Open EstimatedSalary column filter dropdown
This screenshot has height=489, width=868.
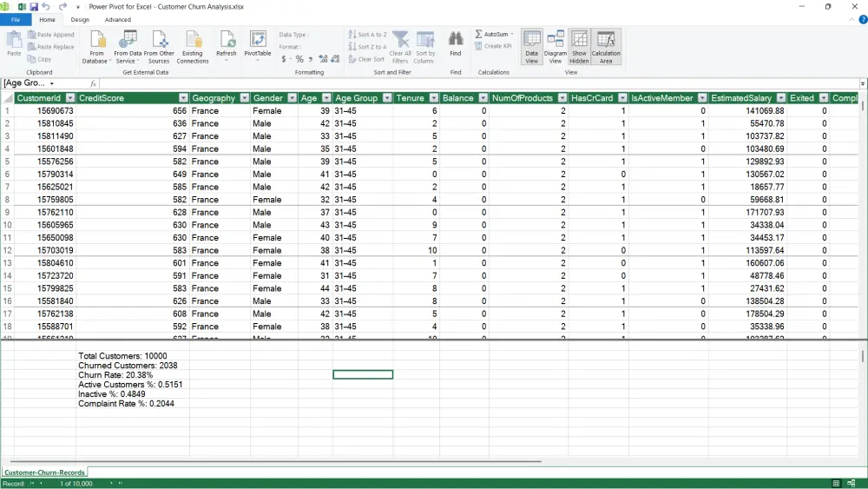[x=780, y=98]
